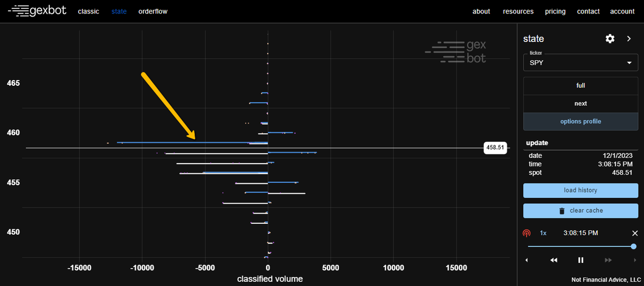Click the 455 strike axis label

(13, 182)
